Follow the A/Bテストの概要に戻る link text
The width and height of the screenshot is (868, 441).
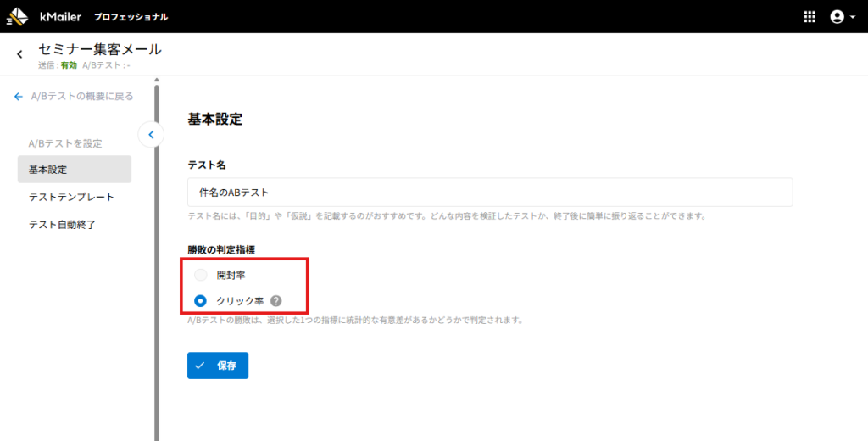pos(81,97)
